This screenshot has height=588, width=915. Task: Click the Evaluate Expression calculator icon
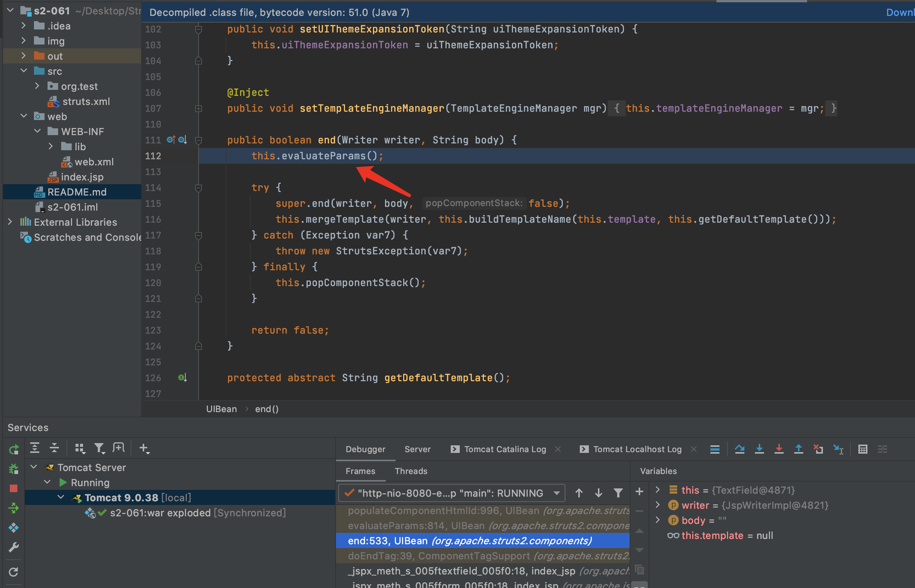point(863,449)
